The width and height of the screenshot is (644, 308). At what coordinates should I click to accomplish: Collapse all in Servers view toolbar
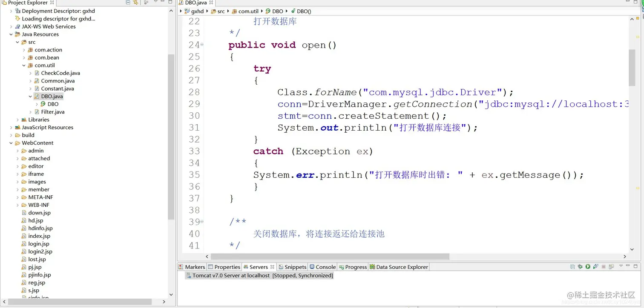coord(572,267)
